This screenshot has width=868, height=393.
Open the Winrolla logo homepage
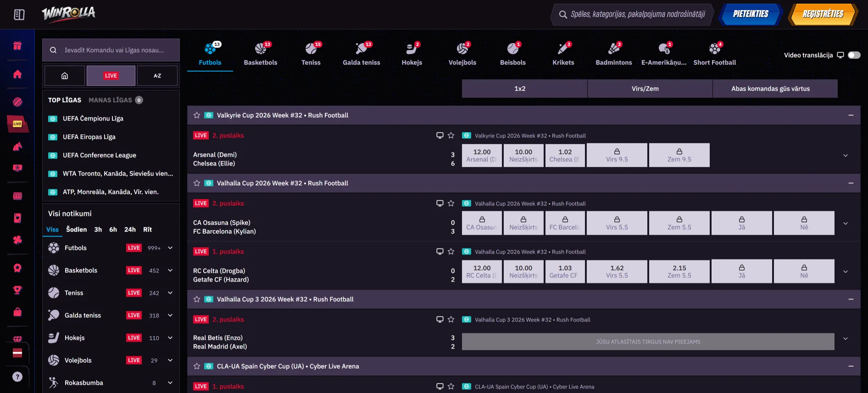click(x=69, y=14)
